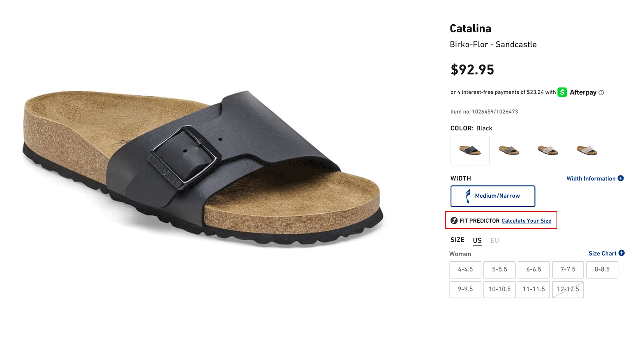Switch to US sizing tab
The height and width of the screenshot is (346, 644).
point(477,240)
